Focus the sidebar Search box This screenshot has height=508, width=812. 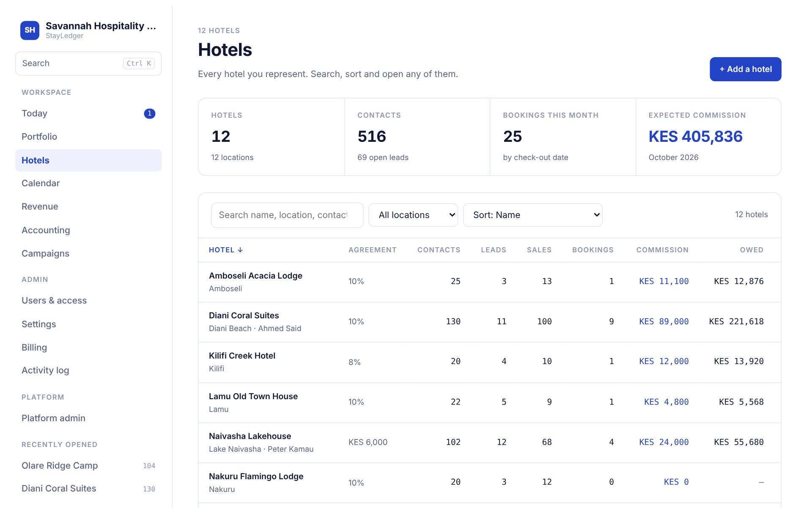tap(88, 63)
